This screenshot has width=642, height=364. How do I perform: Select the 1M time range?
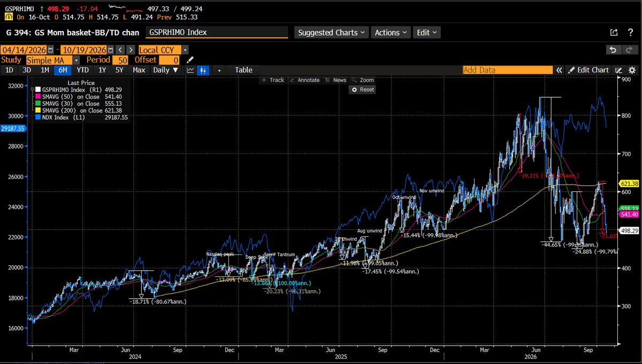click(45, 70)
